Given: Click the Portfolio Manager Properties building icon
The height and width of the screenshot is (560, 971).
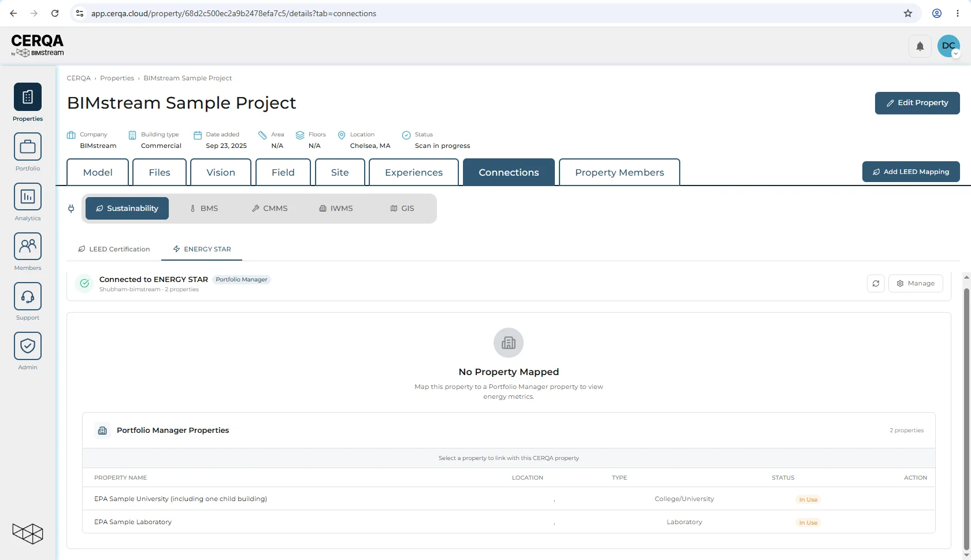Looking at the screenshot, I should pyautogui.click(x=103, y=431).
